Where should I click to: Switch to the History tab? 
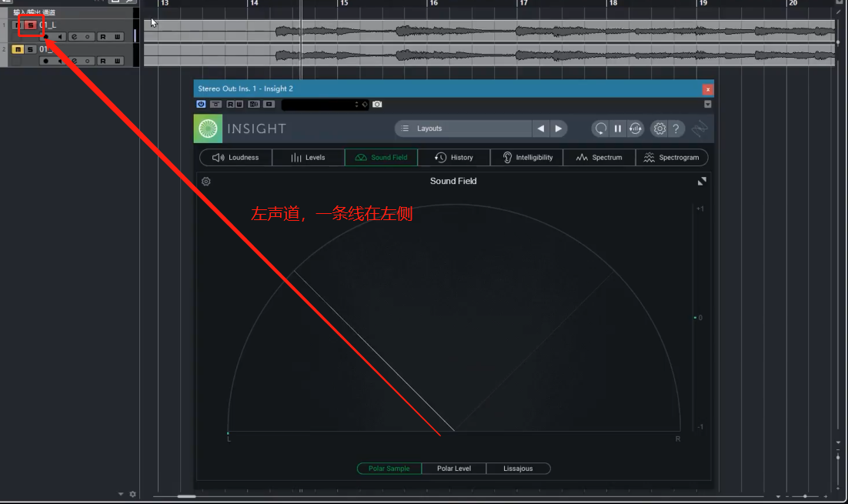454,158
